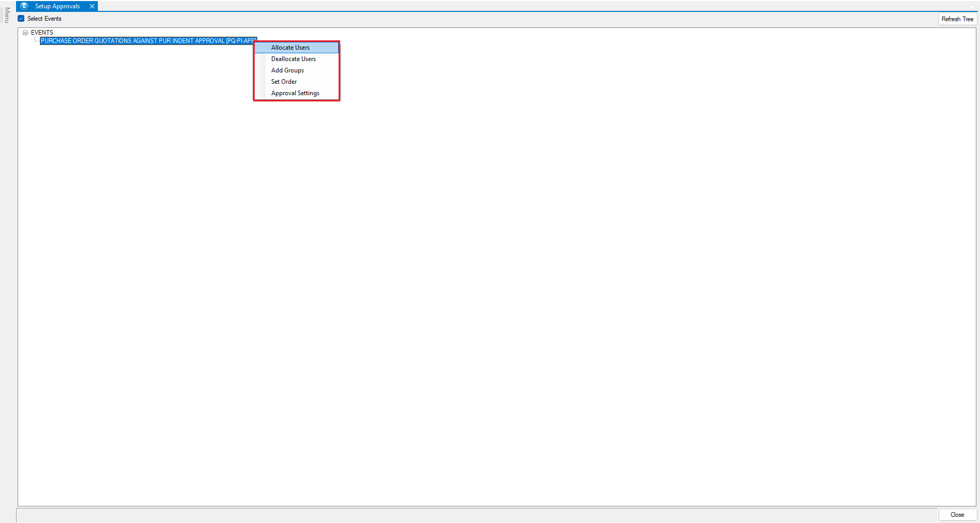Open the vertical Menu side panel

7,16
